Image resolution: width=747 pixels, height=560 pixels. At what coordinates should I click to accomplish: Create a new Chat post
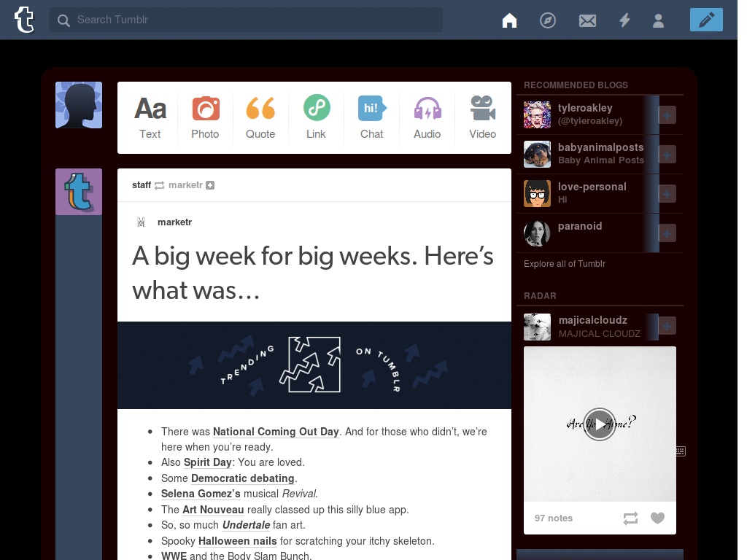[371, 117]
